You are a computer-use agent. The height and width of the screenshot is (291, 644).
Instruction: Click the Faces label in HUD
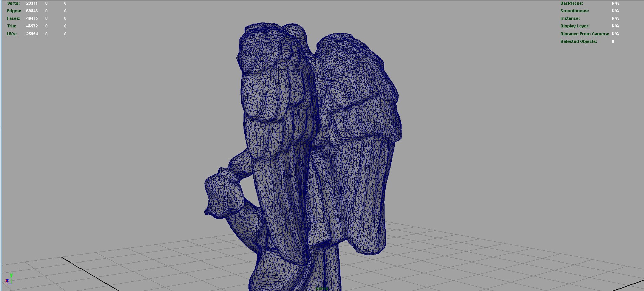point(14,18)
